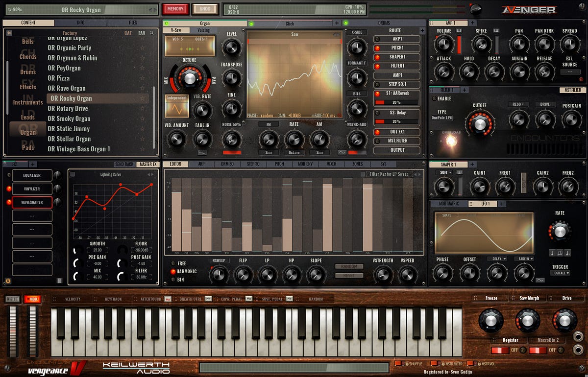Switch to the ARP tab
Screen dimensions: 588x377
coord(201,164)
